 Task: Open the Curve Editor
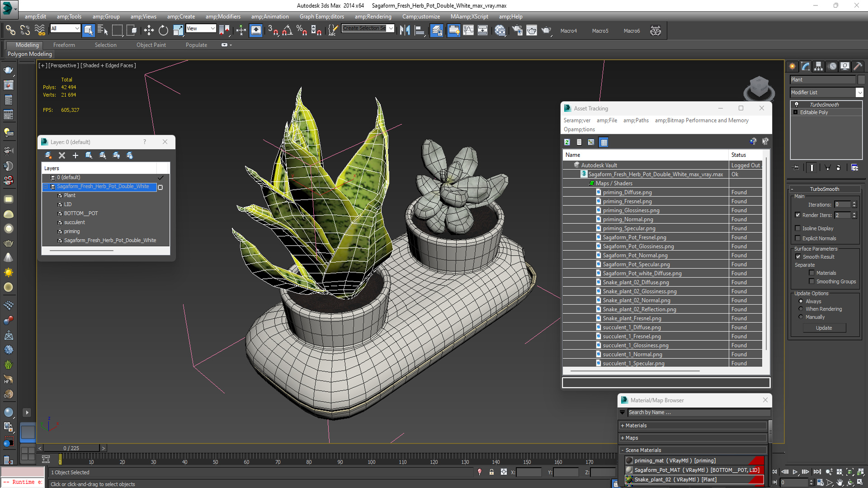tap(468, 30)
